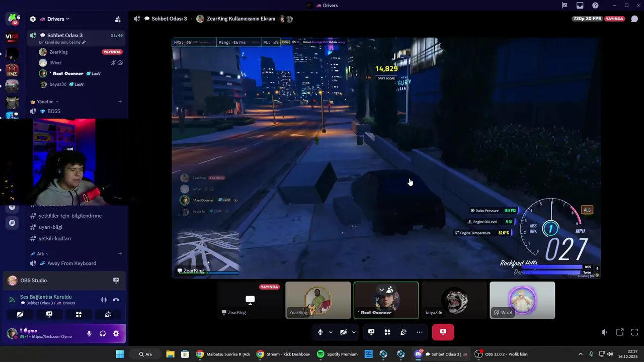The image size is (644, 362).
Task: Toggle noise suppression waveform icon
Action: click(104, 300)
